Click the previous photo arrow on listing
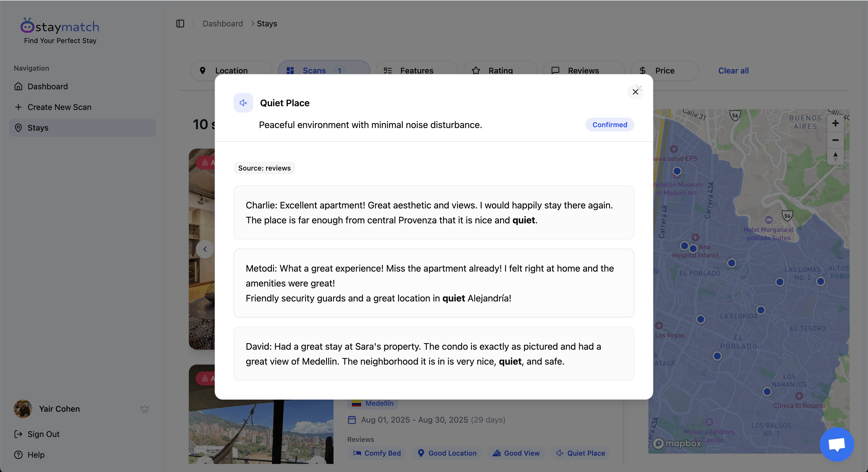This screenshot has width=868, height=472. [x=205, y=249]
